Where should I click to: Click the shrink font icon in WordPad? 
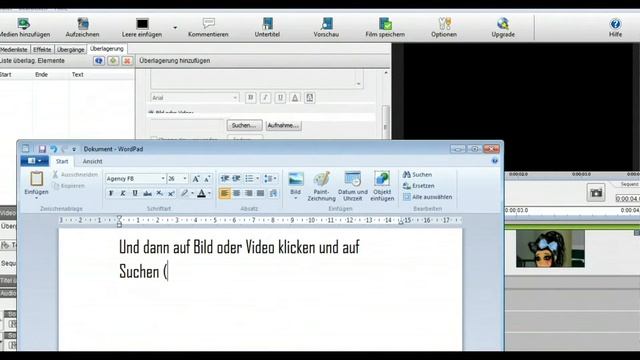pyautogui.click(x=207, y=178)
